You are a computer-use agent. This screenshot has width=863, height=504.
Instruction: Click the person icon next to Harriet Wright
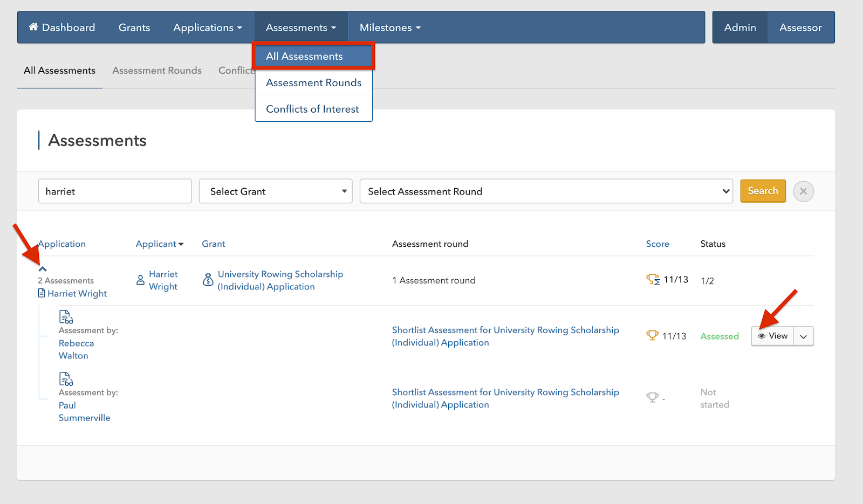pyautogui.click(x=140, y=280)
